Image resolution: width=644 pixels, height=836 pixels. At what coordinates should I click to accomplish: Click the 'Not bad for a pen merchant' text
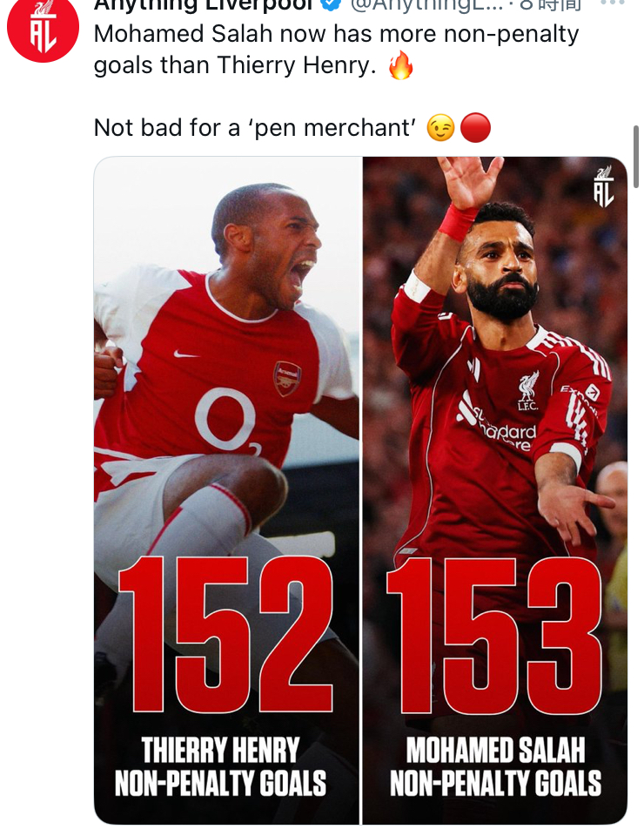[x=255, y=128]
